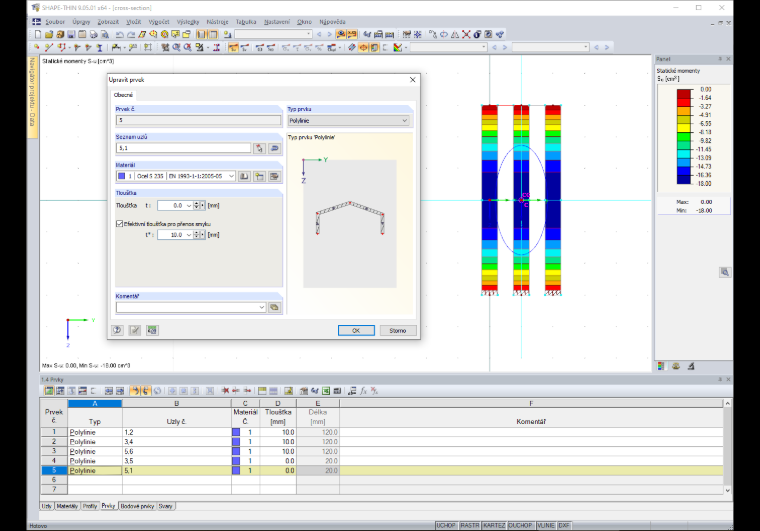Click the Save diskette icon in toolbar
The height and width of the screenshot is (531, 760).
[71, 34]
